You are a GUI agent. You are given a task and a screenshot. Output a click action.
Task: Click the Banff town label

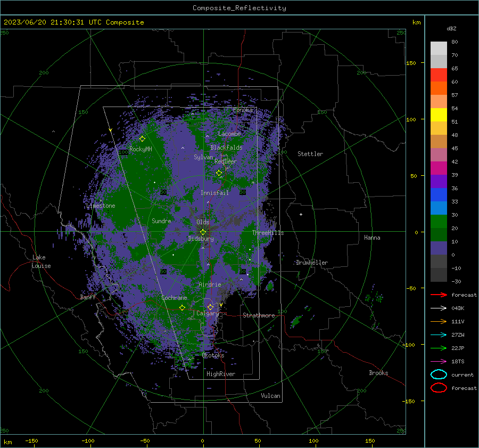coord(88,297)
